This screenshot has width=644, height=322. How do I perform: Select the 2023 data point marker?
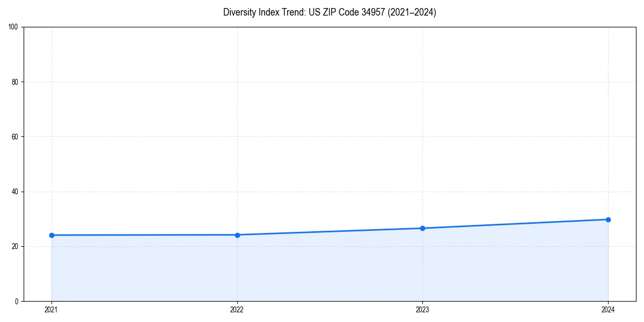click(422, 228)
